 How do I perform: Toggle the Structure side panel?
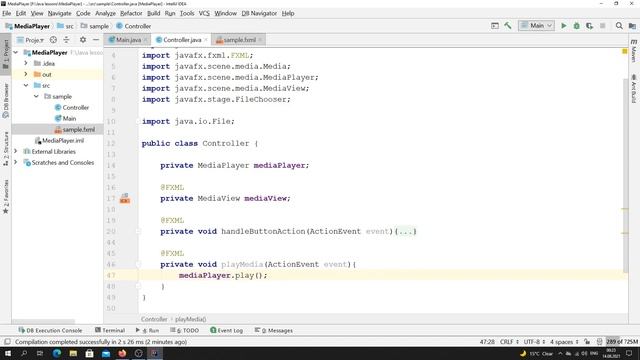pyautogui.click(x=6, y=149)
